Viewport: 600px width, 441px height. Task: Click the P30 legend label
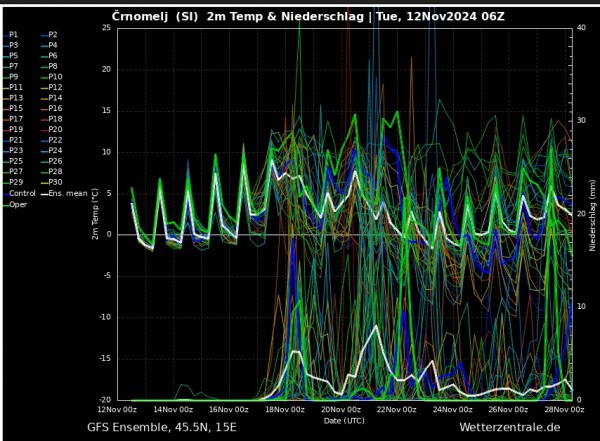(x=52, y=182)
